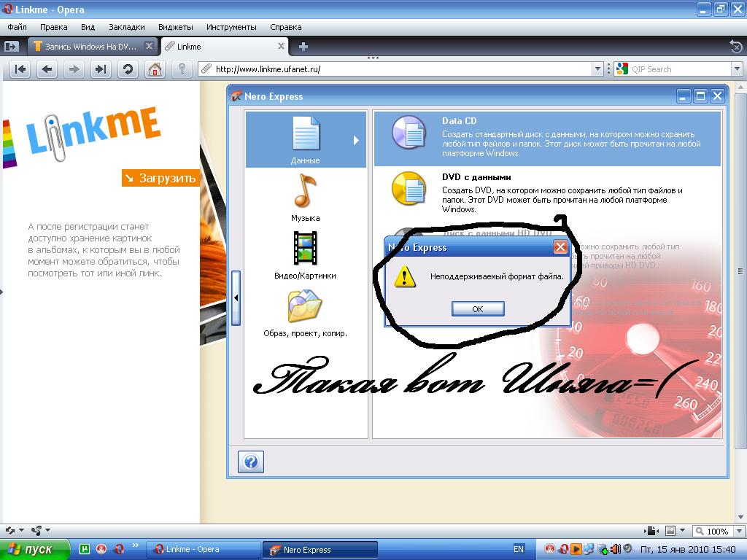Open Nero Express help question button
The height and width of the screenshot is (560, 747).
tap(251, 462)
